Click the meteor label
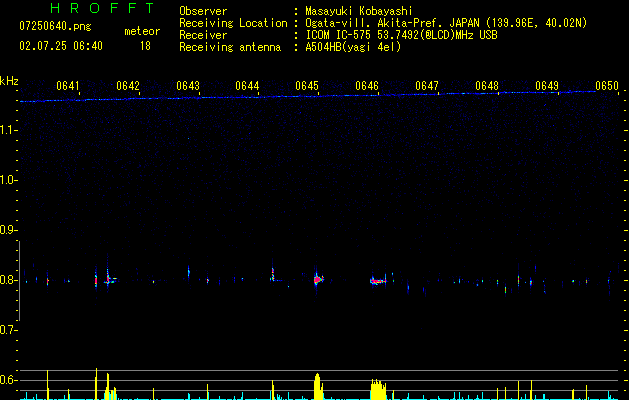The image size is (629, 400). (x=142, y=31)
